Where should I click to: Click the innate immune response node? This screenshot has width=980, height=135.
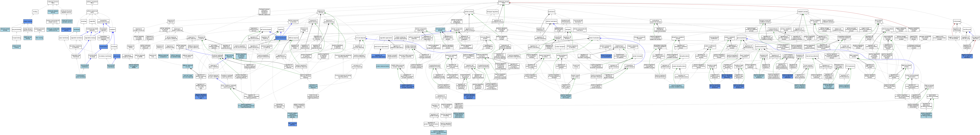[229, 56]
